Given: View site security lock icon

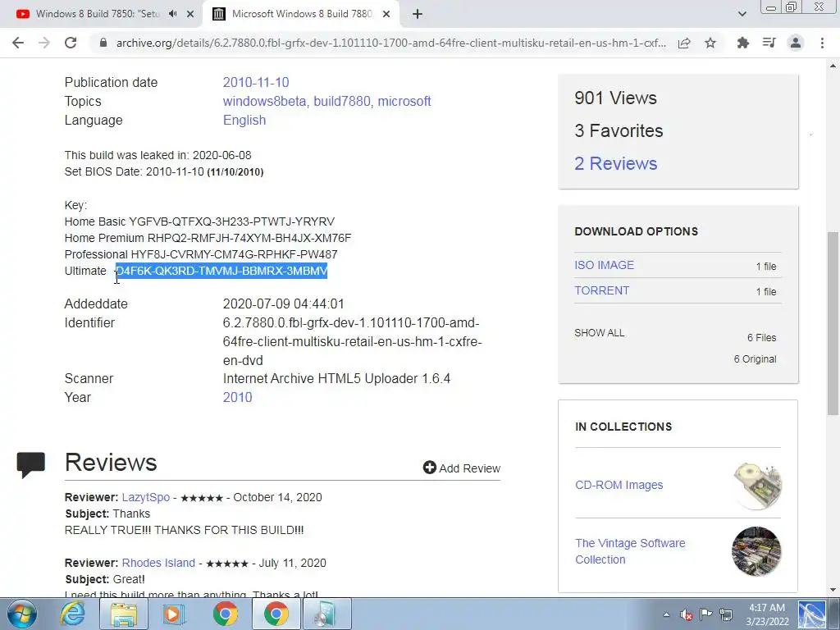Looking at the screenshot, I should click(x=103, y=43).
